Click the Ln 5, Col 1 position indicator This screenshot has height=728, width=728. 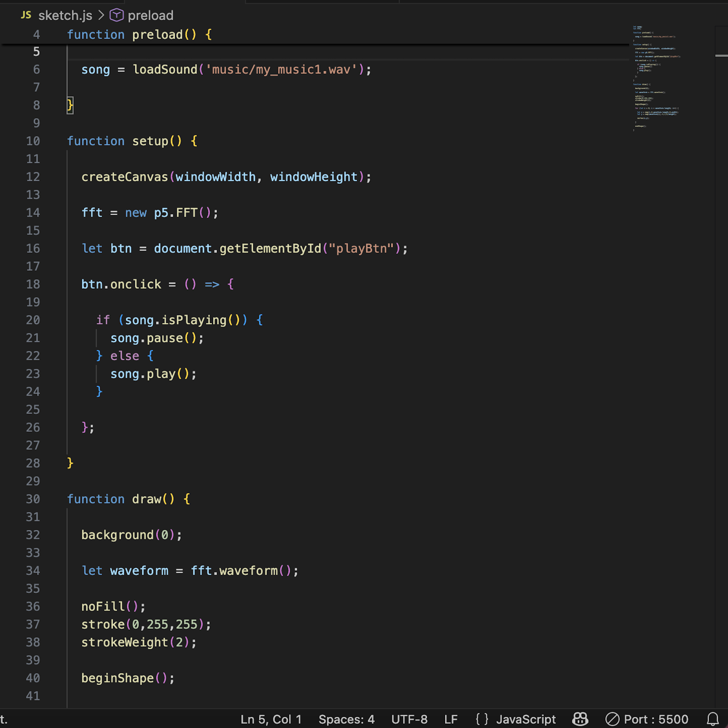coord(271,719)
